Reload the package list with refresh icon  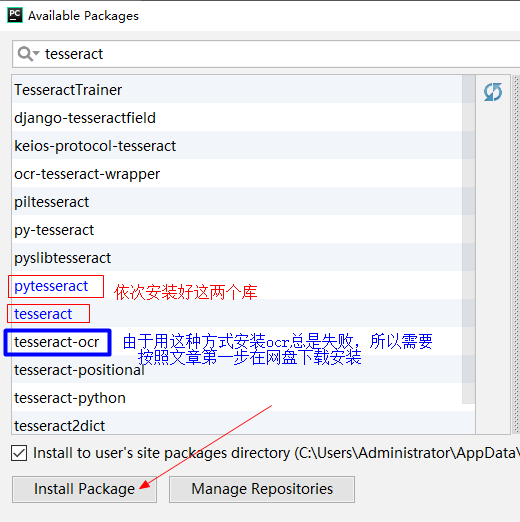tap(493, 92)
